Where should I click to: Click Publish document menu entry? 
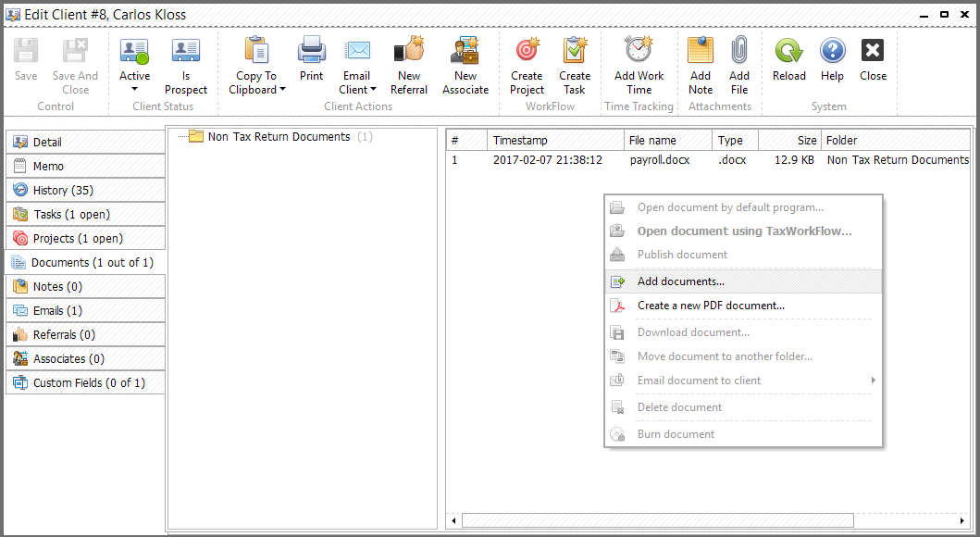click(743, 255)
